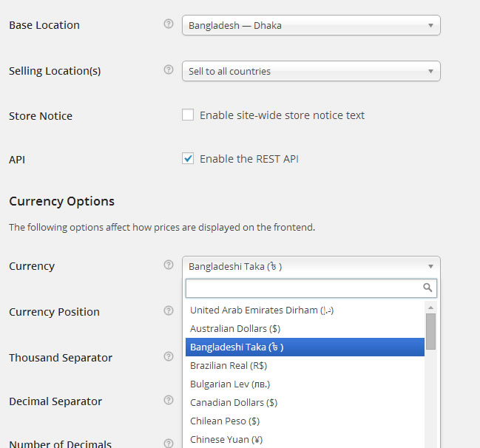Screen dimensions: 480x448
Task: Choose Australian Dollars ($) option
Action: pyautogui.click(x=305, y=329)
